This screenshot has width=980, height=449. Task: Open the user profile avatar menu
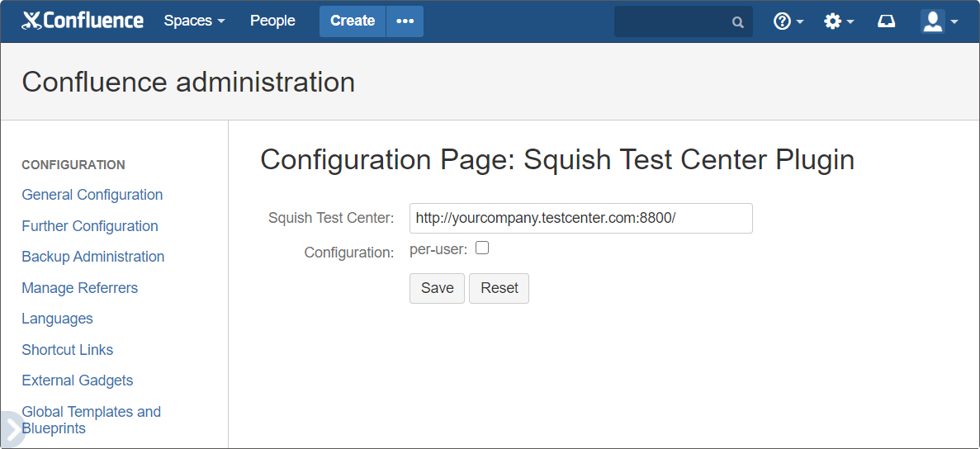click(x=939, y=21)
